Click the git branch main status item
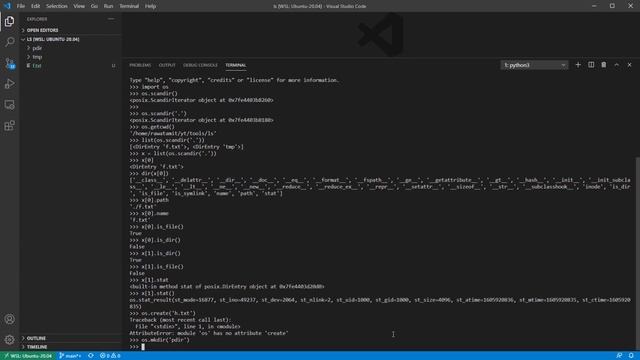Image resolution: width=640 pixels, height=360 pixels. [x=70, y=356]
